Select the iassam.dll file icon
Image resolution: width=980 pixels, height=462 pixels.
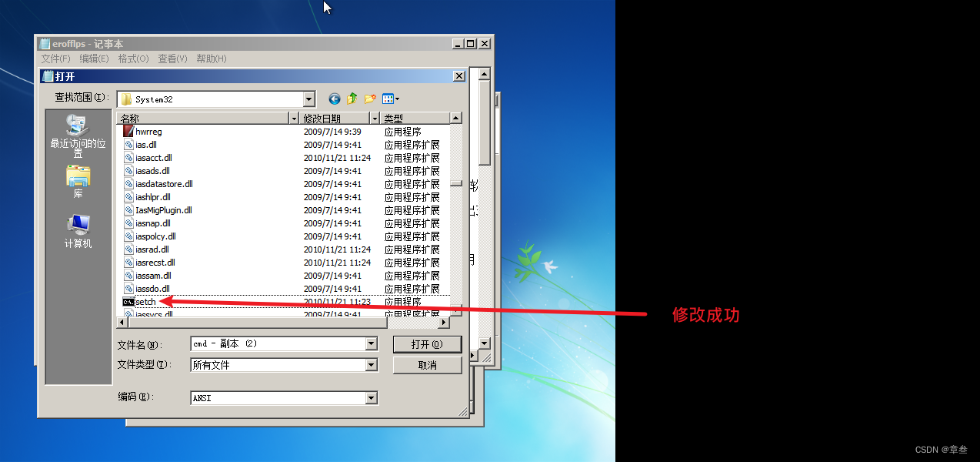click(128, 276)
